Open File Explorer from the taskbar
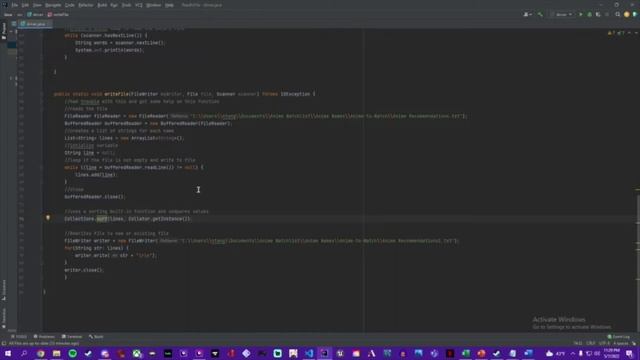 coord(56,353)
